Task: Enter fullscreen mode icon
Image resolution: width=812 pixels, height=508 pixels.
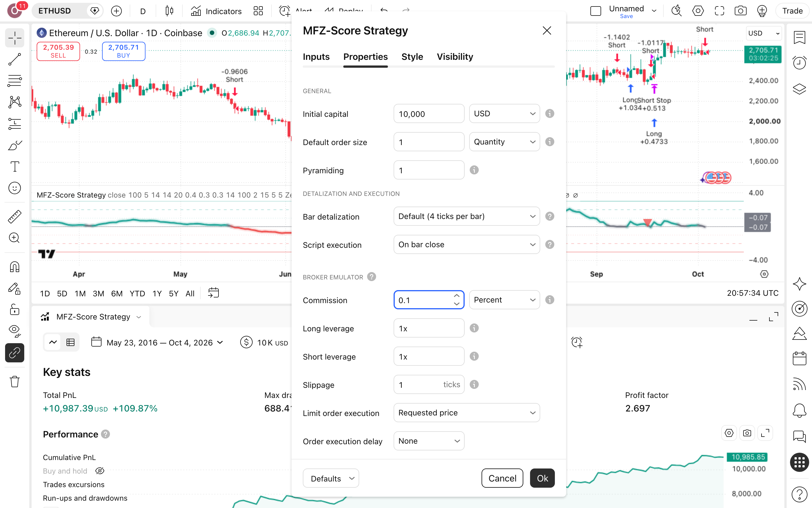Action: click(720, 11)
